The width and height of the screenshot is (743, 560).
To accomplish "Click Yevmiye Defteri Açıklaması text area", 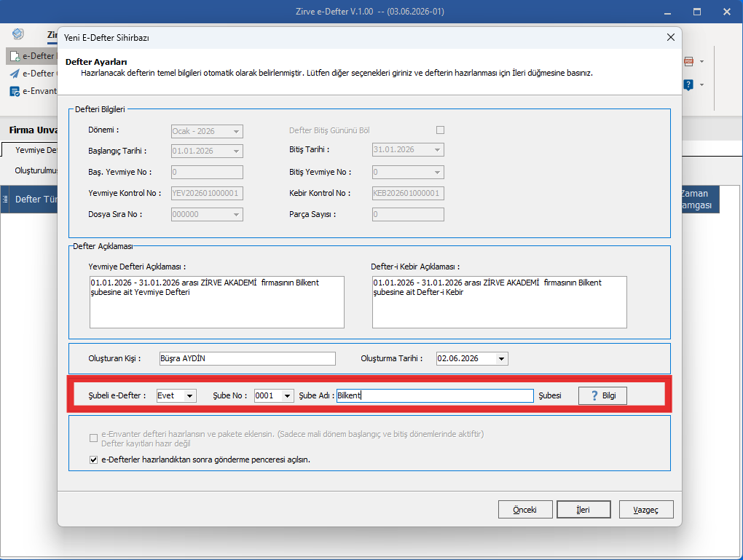I will click(216, 302).
